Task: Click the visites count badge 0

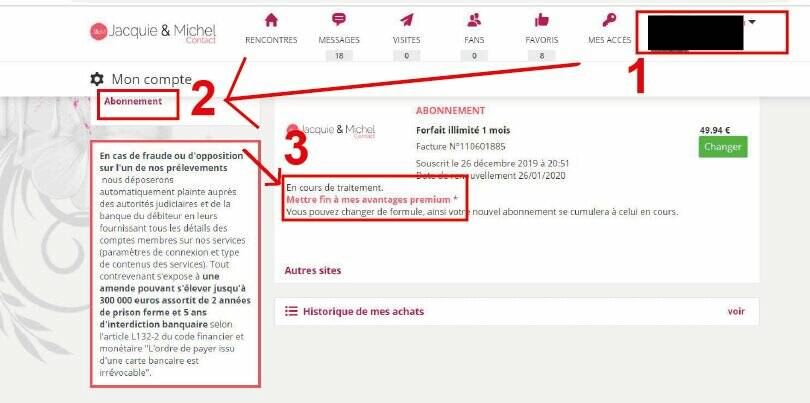Action: tap(407, 56)
